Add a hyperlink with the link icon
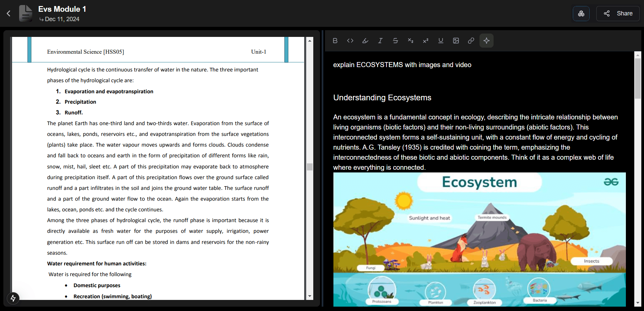 471,41
